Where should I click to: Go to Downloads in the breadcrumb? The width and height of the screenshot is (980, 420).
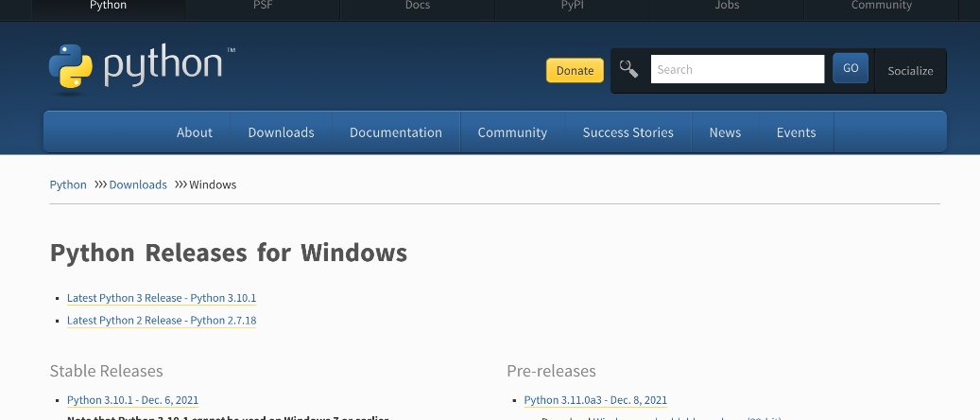coord(138,184)
